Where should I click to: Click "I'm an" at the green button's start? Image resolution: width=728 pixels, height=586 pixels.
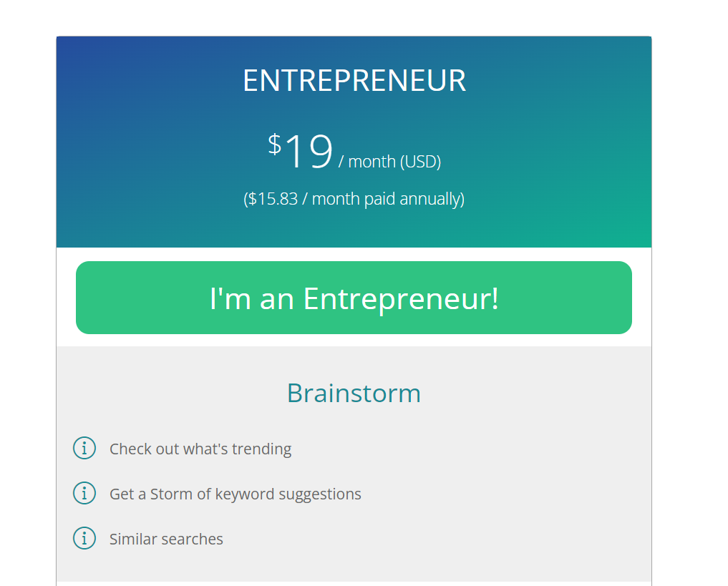click(x=252, y=299)
